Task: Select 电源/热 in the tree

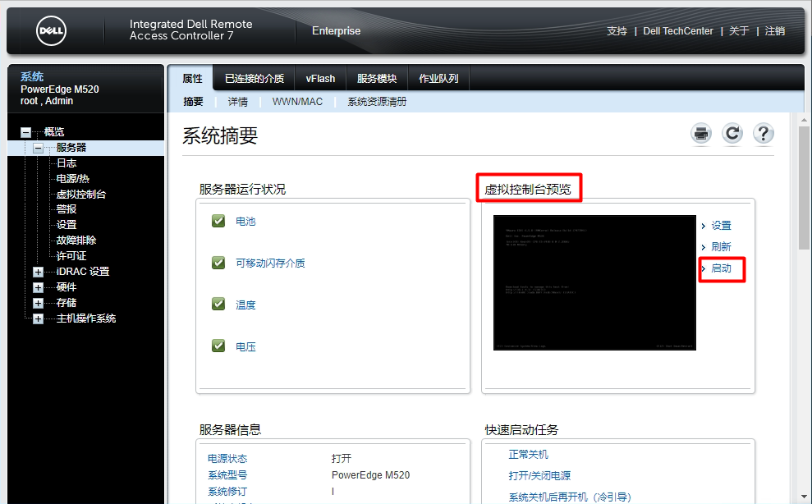Action: [x=72, y=179]
